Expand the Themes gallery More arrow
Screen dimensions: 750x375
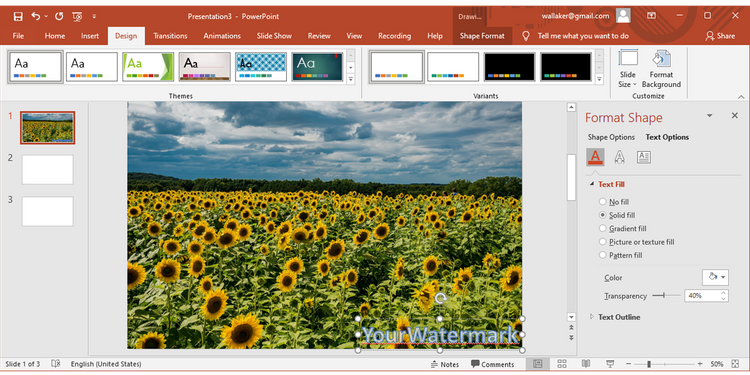pos(351,79)
